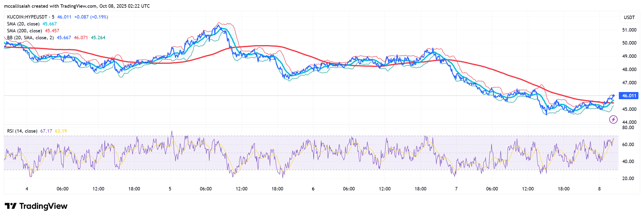Screen dimensions: 644x218
Task: Select day 7 on the time axis
Action: pyautogui.click(x=456, y=189)
